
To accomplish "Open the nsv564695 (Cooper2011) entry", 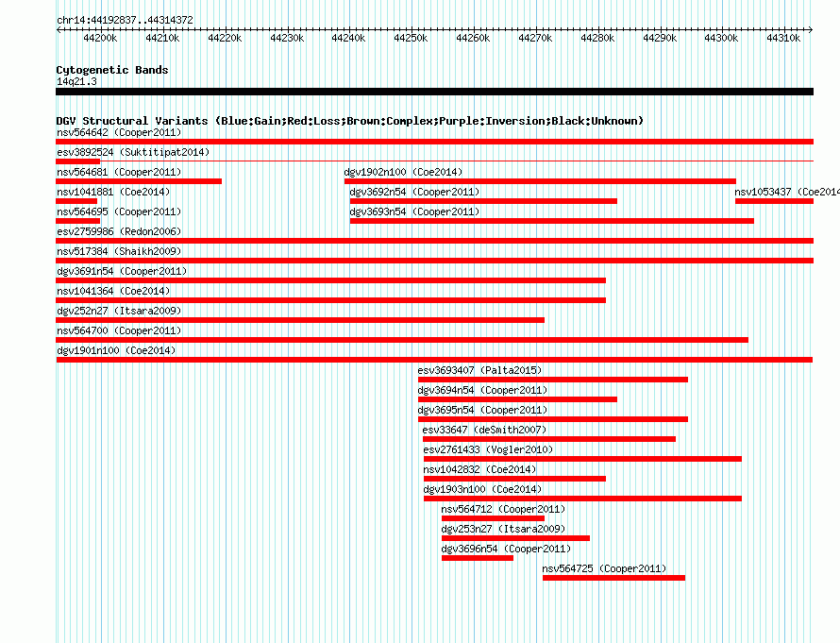I will 119,212.
